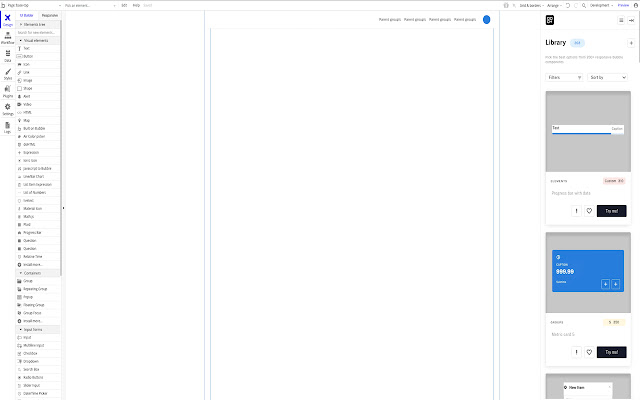Click Try me! on Progress bar card
Screen dimensions: 640x400
click(611, 211)
